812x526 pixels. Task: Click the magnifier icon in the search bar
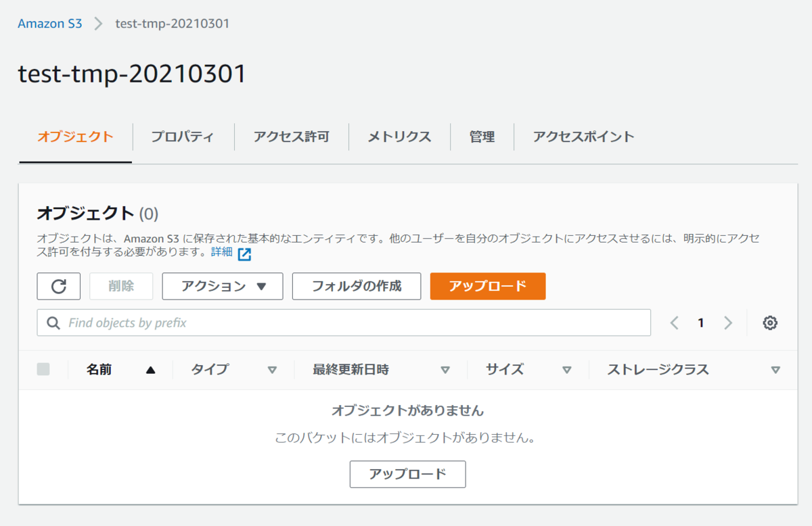coord(53,322)
